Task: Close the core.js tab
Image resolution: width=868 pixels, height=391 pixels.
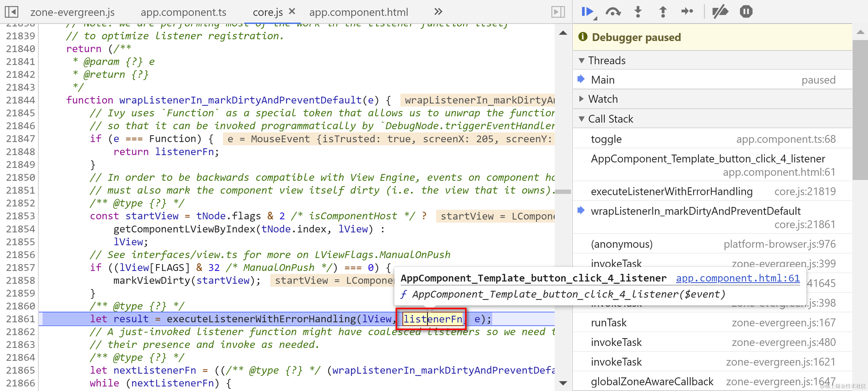Action: click(292, 11)
